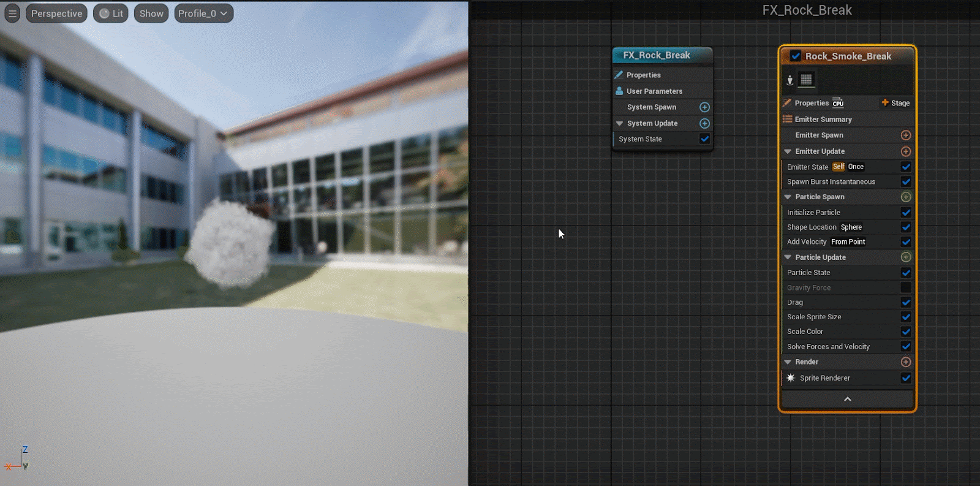Add a module to Emitter Spawn

pos(906,135)
